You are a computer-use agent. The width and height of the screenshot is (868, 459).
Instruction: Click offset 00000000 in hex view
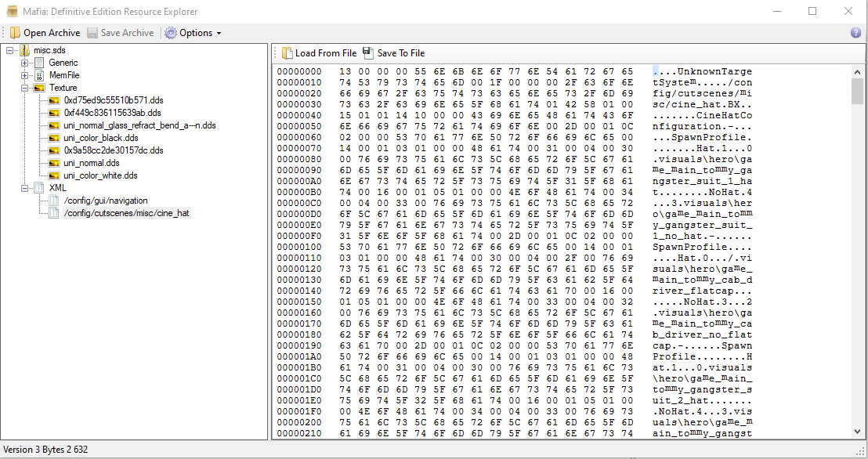(x=299, y=71)
